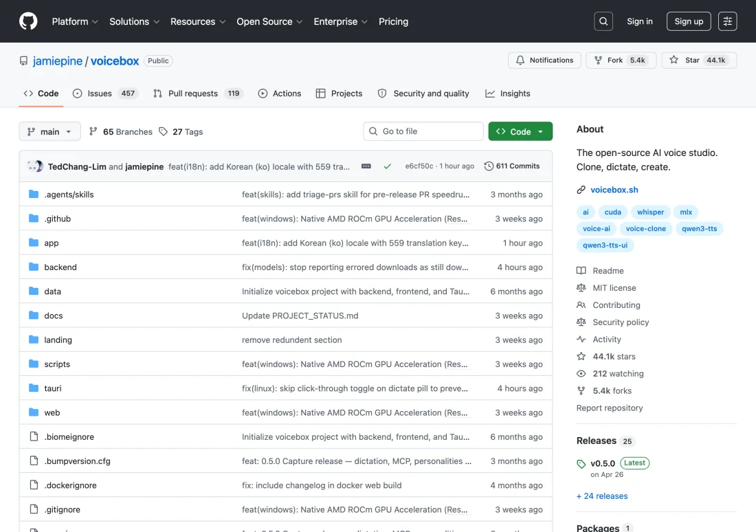Click the tags icon beside 27 Tags

click(x=163, y=132)
